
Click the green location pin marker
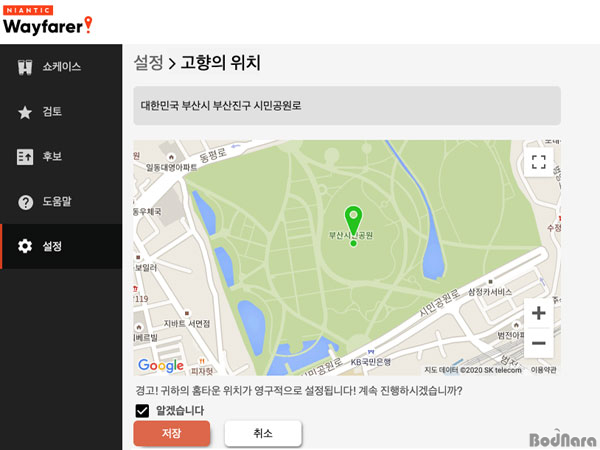[353, 220]
